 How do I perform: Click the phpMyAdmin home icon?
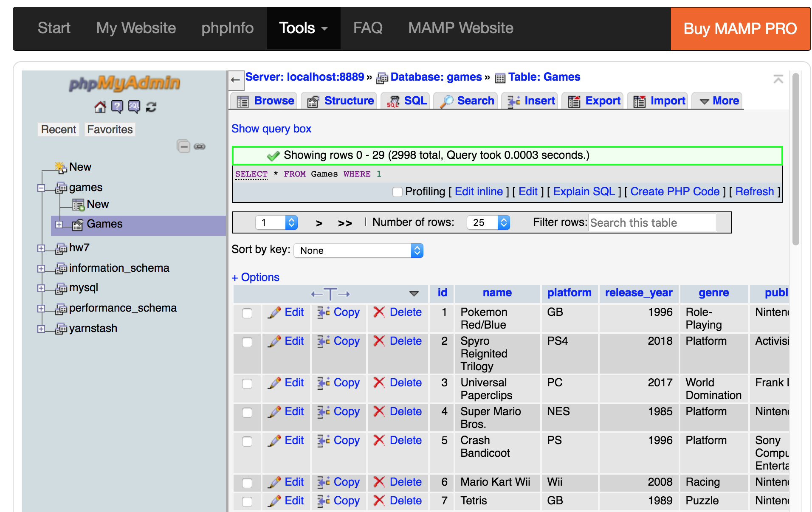100,107
